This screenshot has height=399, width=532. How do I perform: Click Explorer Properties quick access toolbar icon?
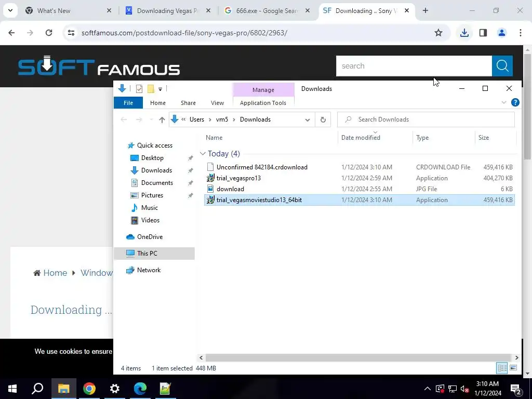(x=139, y=89)
